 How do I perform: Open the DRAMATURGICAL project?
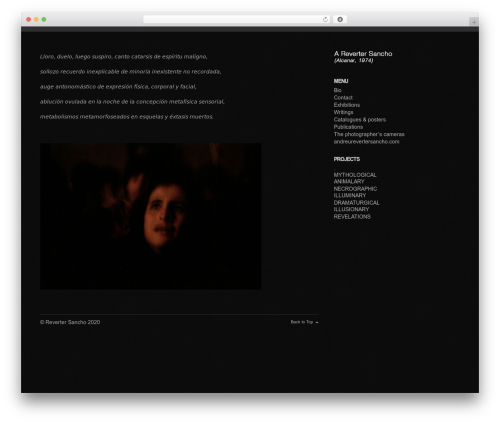(357, 203)
